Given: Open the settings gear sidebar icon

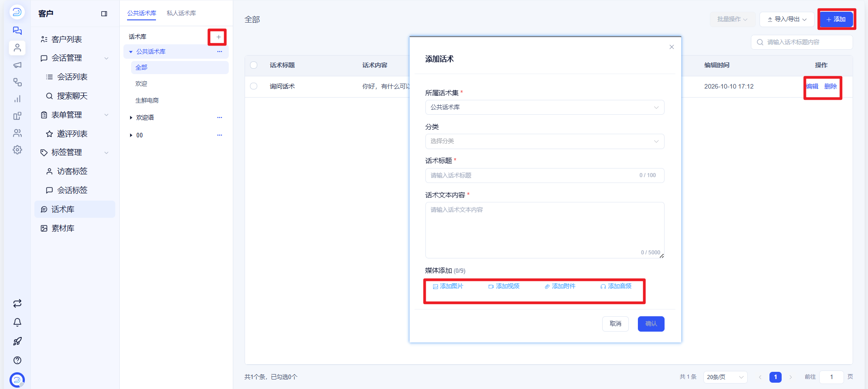Looking at the screenshot, I should tap(17, 150).
